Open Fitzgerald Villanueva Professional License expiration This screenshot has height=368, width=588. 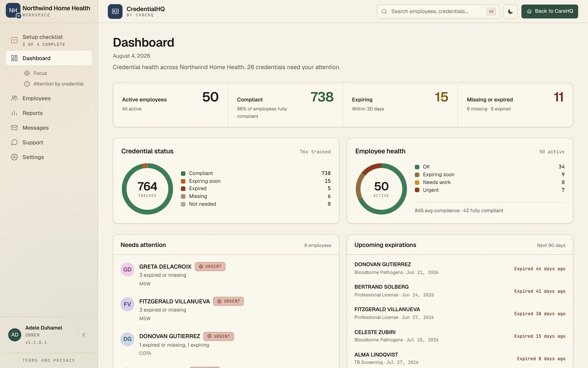coord(460,313)
